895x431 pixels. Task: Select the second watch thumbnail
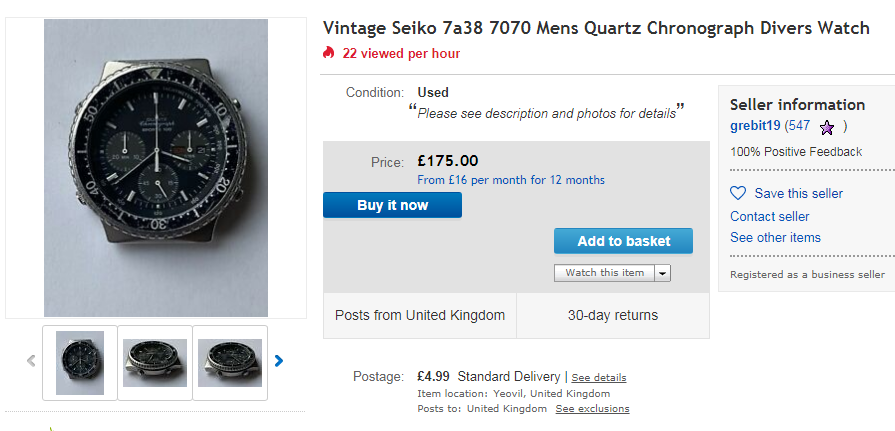pyautogui.click(x=155, y=362)
